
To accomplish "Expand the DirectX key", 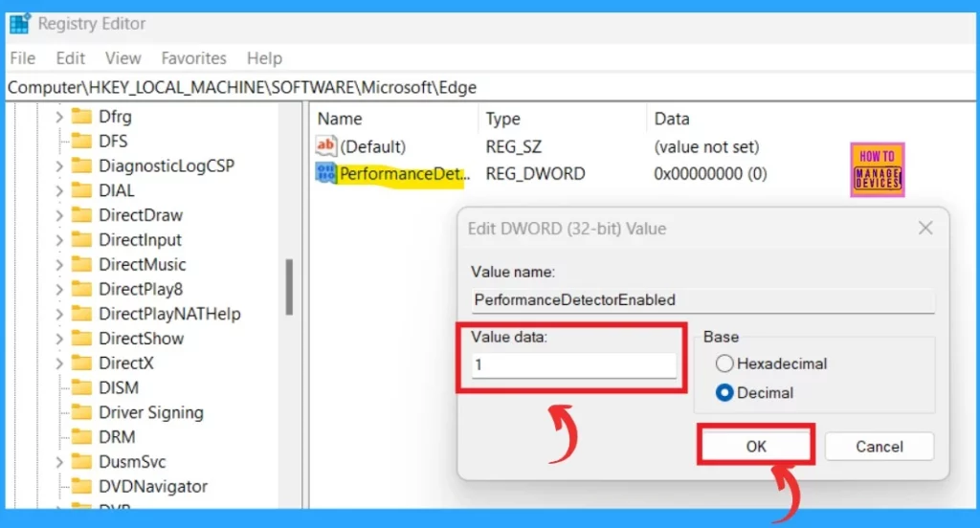I will point(58,363).
